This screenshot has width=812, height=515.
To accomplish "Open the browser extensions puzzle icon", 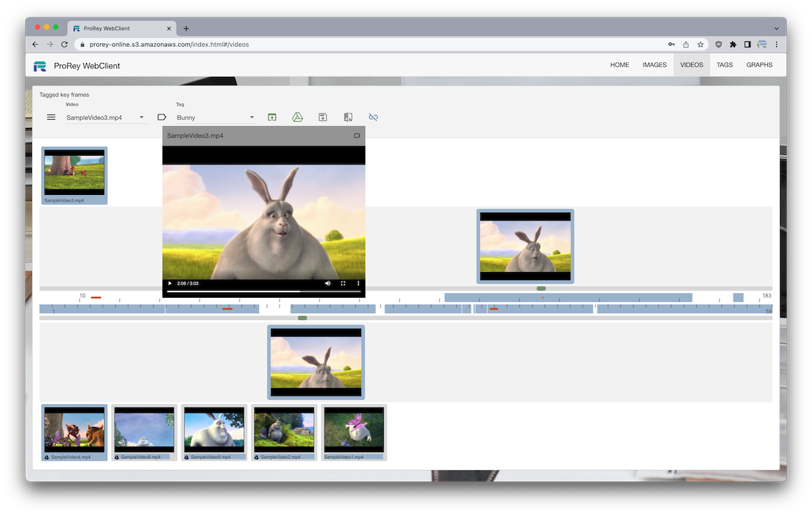I will coord(733,44).
